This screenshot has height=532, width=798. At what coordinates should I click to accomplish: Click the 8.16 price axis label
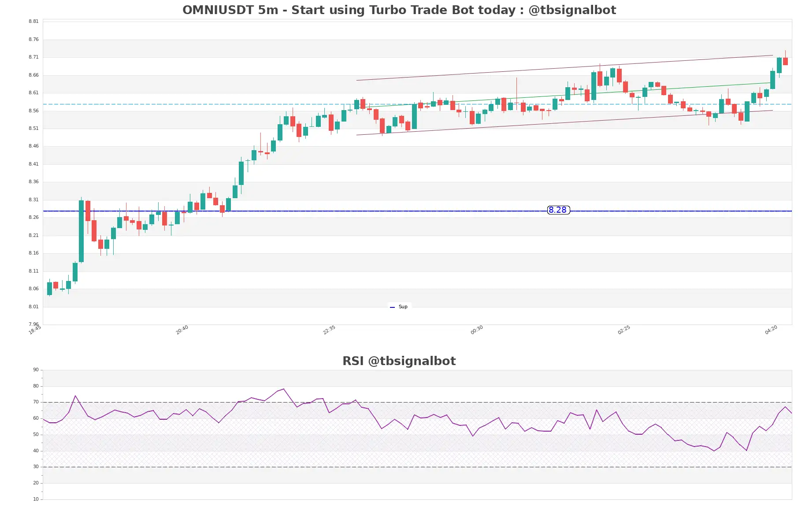33,253
